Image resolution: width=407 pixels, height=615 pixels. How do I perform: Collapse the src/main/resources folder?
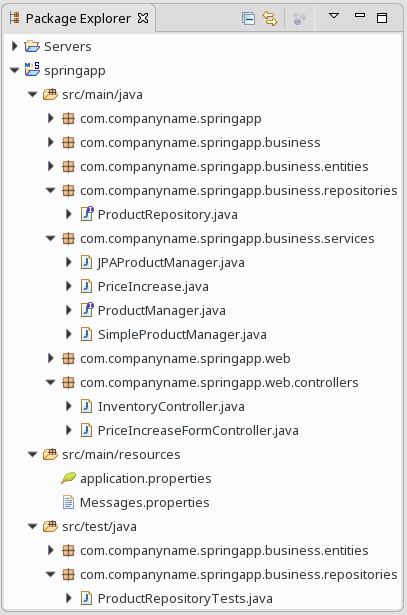pyautogui.click(x=33, y=455)
